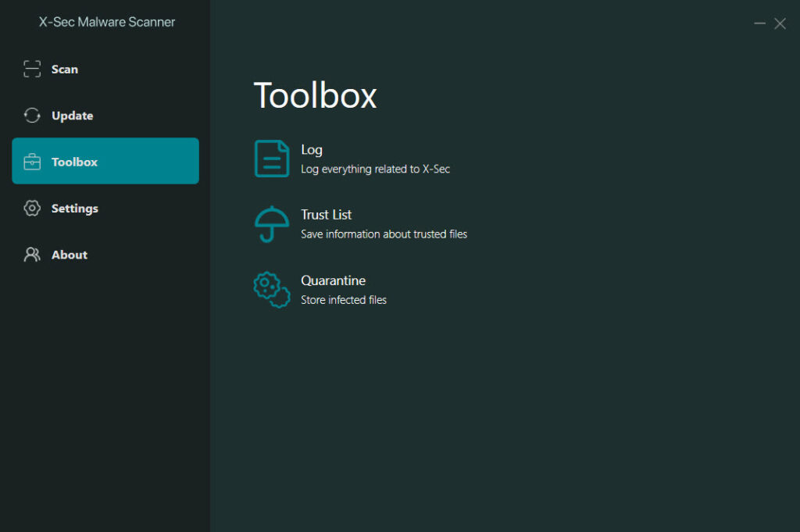Screen dimensions: 800x532
Task: Open the Settings page label
Action: [x=75, y=209]
